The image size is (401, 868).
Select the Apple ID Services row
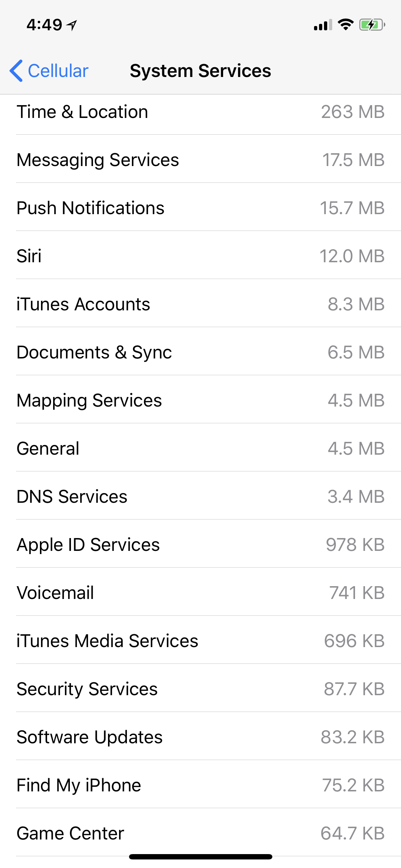coord(200,545)
